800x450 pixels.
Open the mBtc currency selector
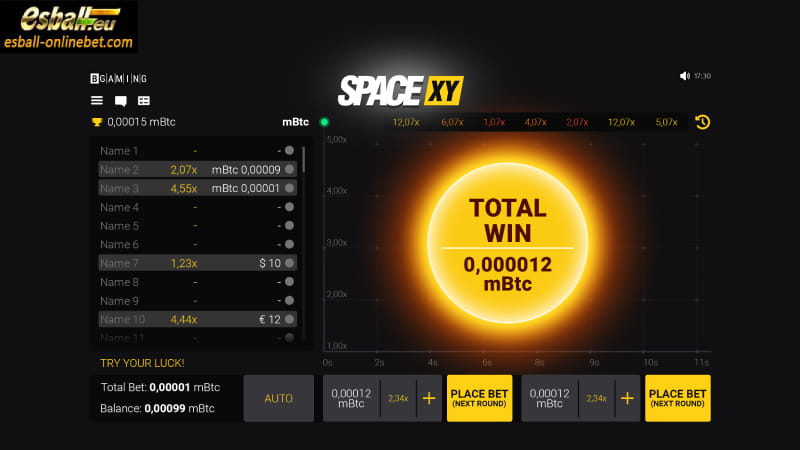pyautogui.click(x=295, y=122)
